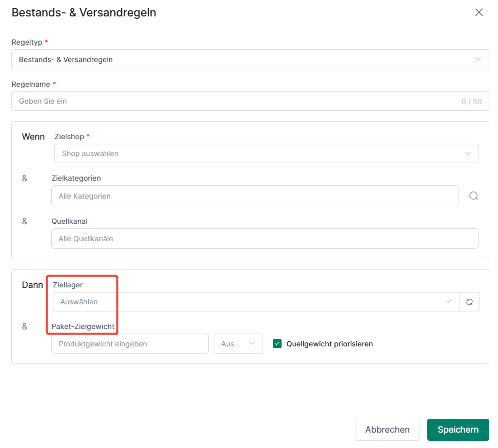The width and height of the screenshot is (498, 448).
Task: Expand the Zielshop 'Shop auswählen' dropdown
Action: (x=266, y=153)
